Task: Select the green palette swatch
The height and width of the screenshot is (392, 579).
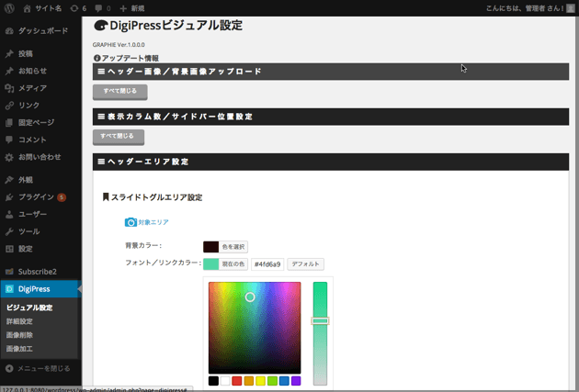Action: tap(273, 381)
